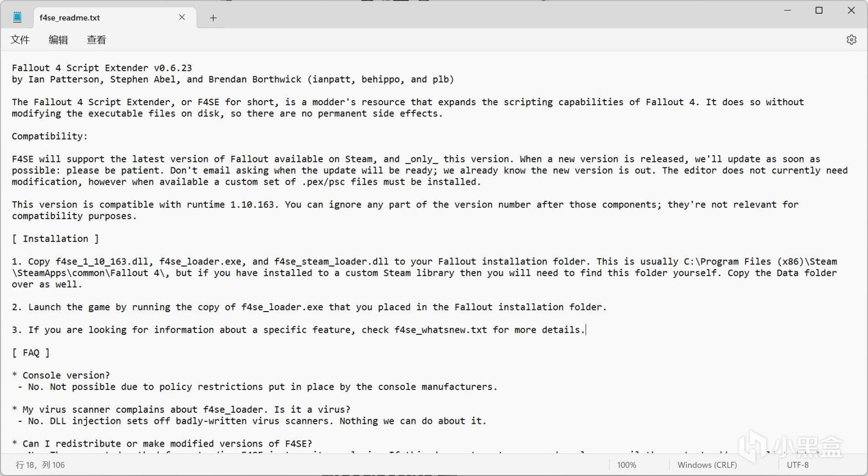Click the UTF-8 encoding indicator
Screen dimensions: 868x476
(x=798, y=465)
